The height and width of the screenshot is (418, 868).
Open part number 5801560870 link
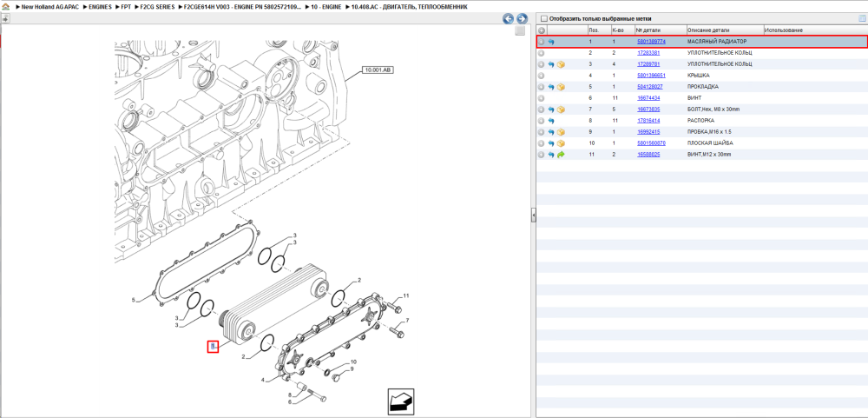pyautogui.click(x=651, y=143)
